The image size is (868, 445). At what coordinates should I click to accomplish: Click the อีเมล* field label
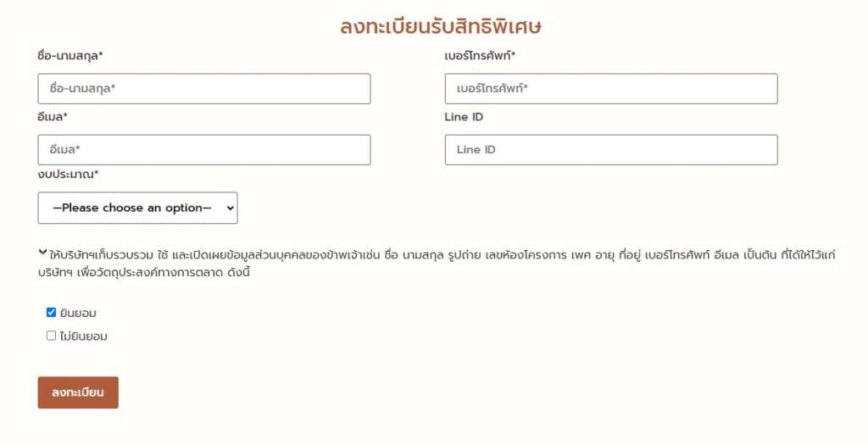coord(53,117)
